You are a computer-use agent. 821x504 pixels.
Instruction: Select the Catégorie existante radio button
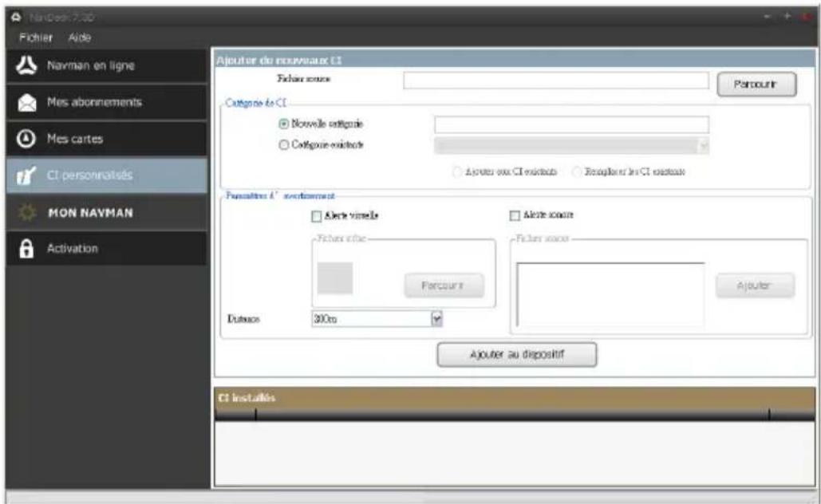(x=284, y=145)
